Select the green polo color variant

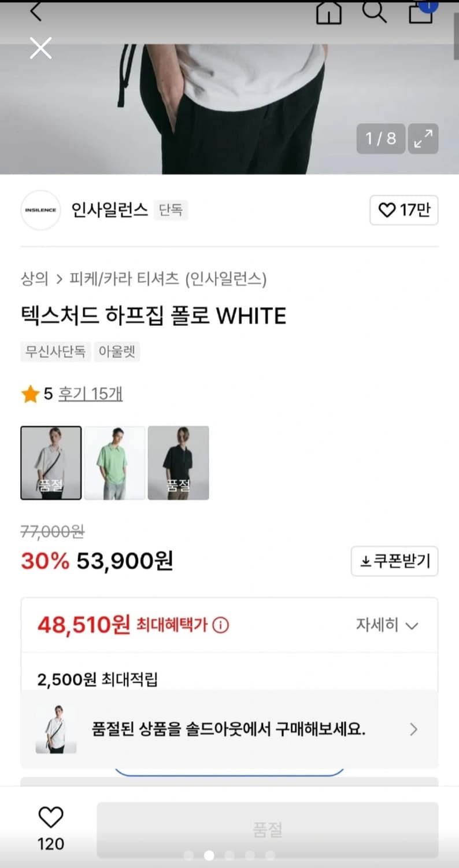click(114, 463)
